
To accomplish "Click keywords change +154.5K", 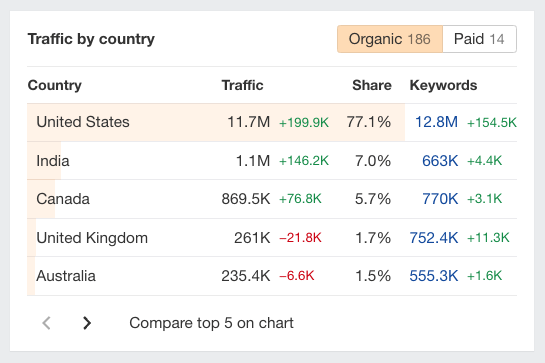I will (491, 122).
